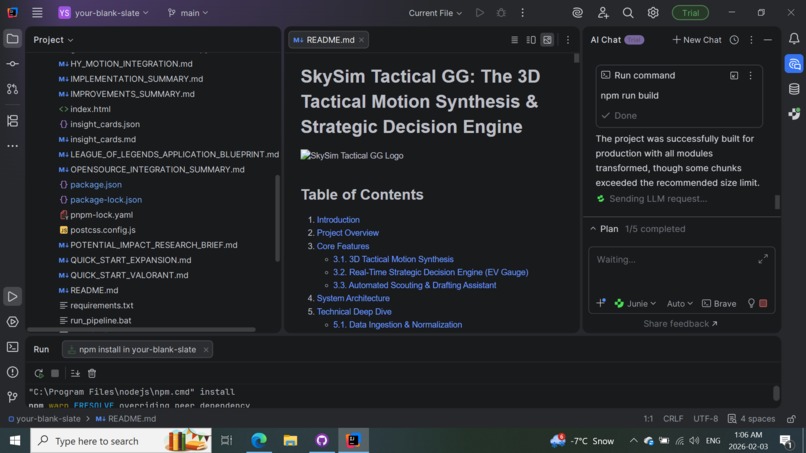Viewport: 806px width, 453px height.
Task: Start a New Chat
Action: (x=697, y=40)
